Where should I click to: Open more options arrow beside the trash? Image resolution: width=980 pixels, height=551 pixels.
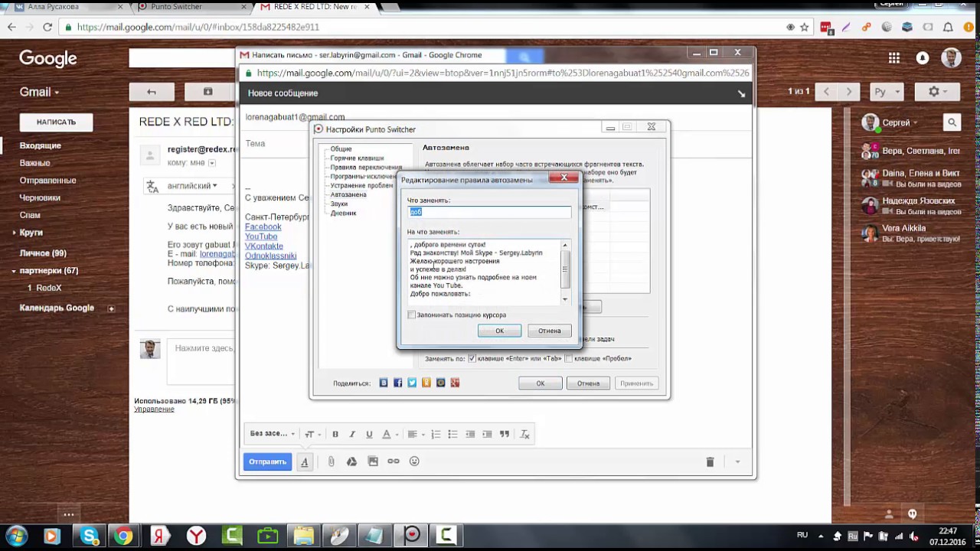(x=737, y=461)
